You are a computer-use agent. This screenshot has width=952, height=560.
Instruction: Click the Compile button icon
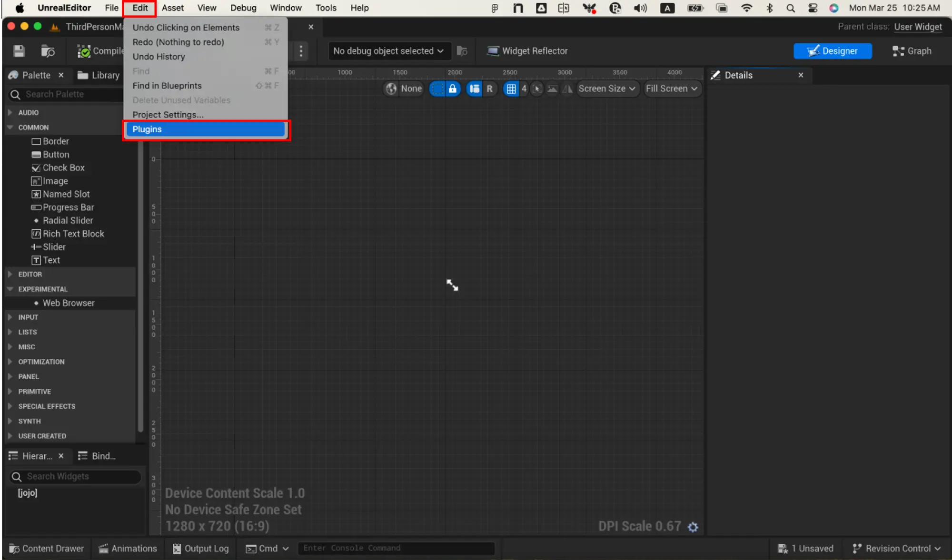pos(82,50)
